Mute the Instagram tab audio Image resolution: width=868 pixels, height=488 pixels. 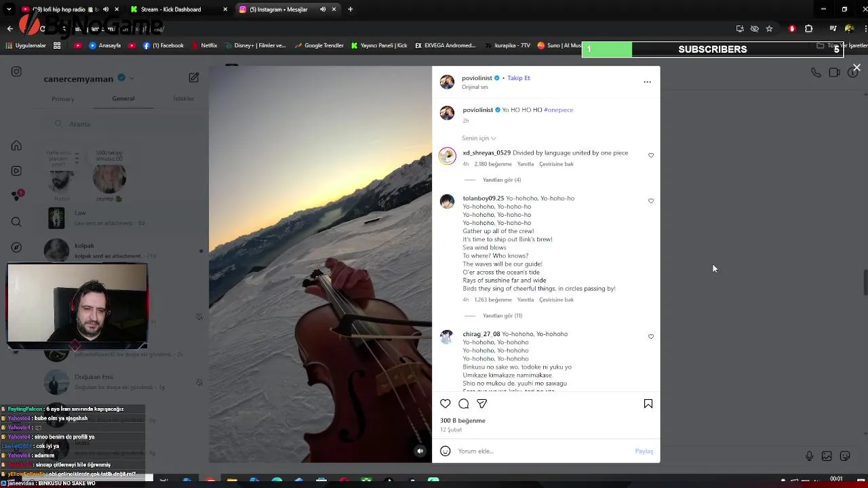pos(323,9)
